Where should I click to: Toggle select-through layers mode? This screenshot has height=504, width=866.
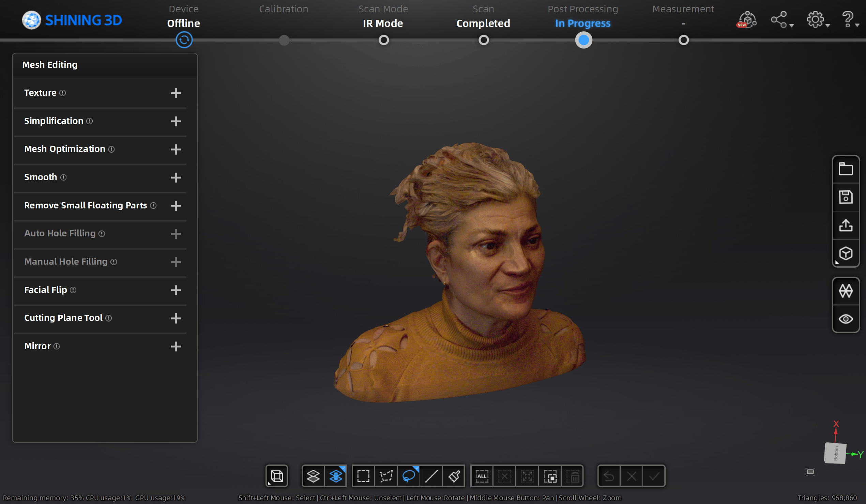coord(335,476)
